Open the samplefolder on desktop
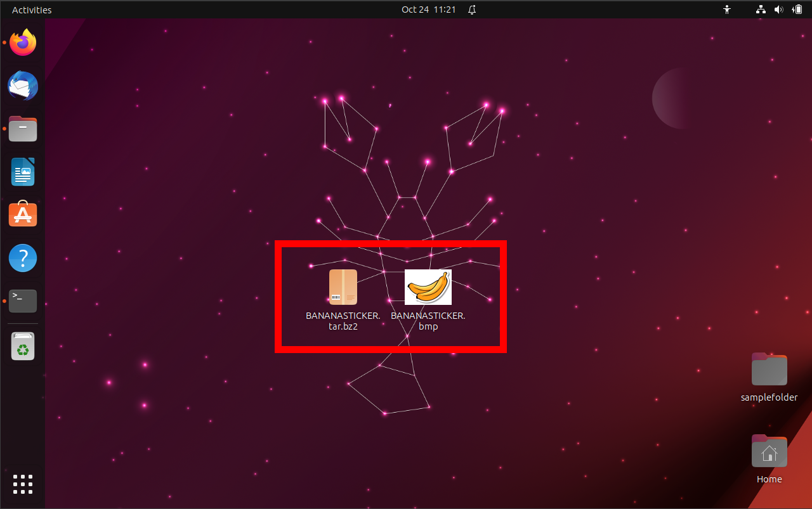This screenshot has height=509, width=812. click(769, 369)
